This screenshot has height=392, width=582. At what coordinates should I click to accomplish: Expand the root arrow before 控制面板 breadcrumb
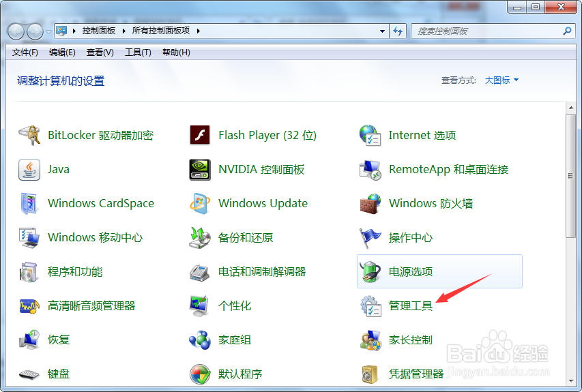(74, 31)
